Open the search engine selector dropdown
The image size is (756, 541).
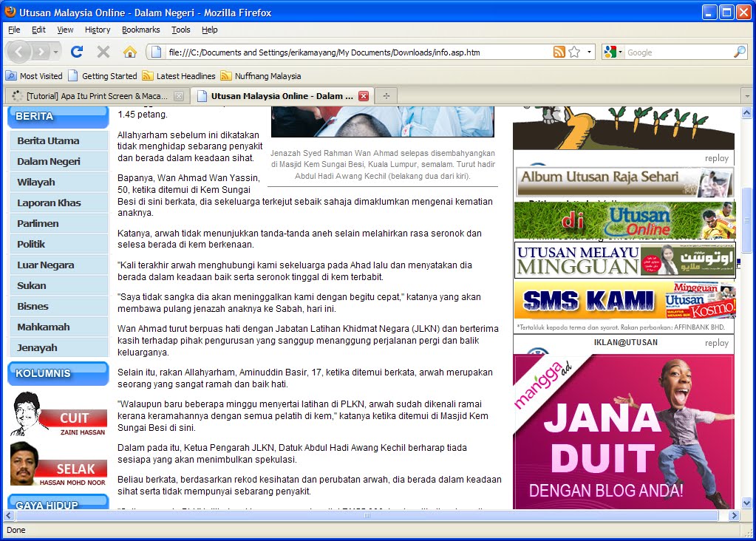[613, 52]
